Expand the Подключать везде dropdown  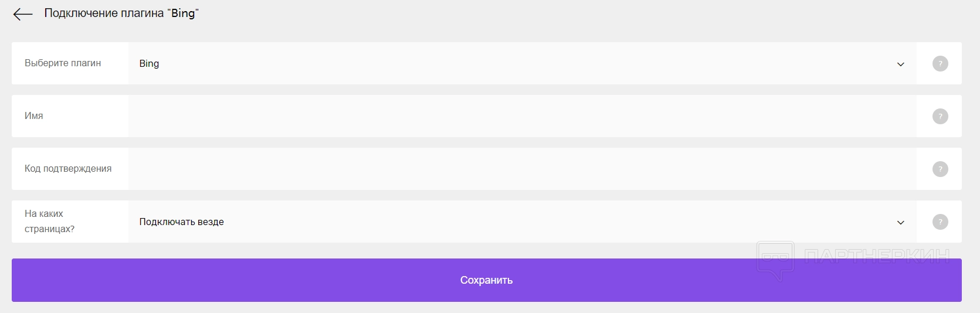pyautogui.click(x=522, y=222)
